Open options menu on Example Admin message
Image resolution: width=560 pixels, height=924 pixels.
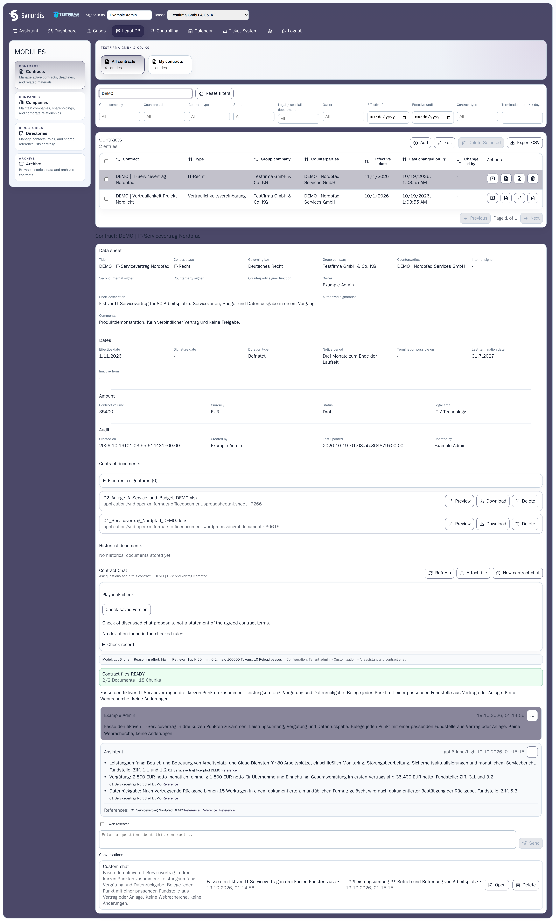coord(532,715)
